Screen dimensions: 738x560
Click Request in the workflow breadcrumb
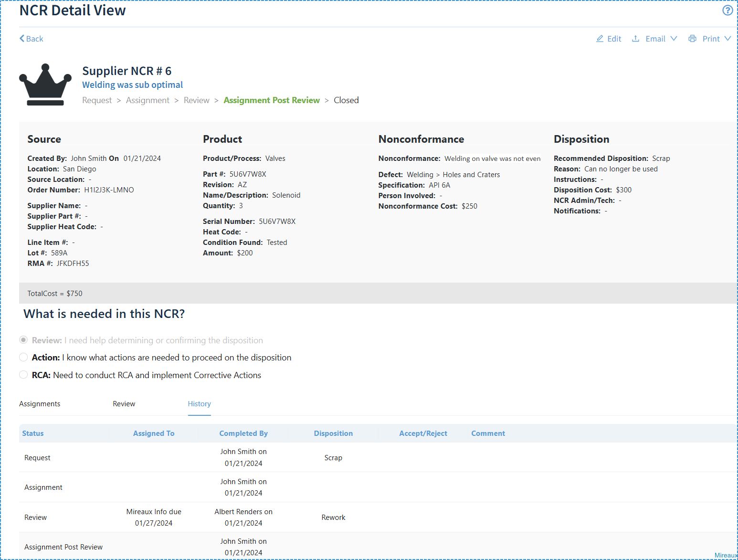click(97, 100)
